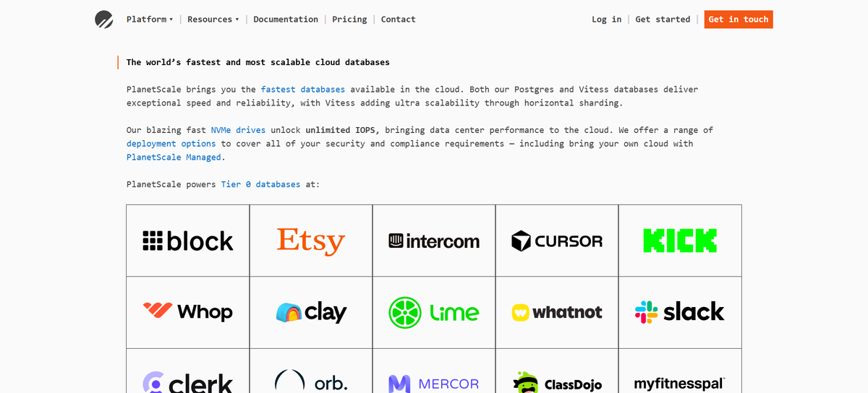Image resolution: width=868 pixels, height=393 pixels.
Task: Select the Slack logo tile
Action: 680,312
